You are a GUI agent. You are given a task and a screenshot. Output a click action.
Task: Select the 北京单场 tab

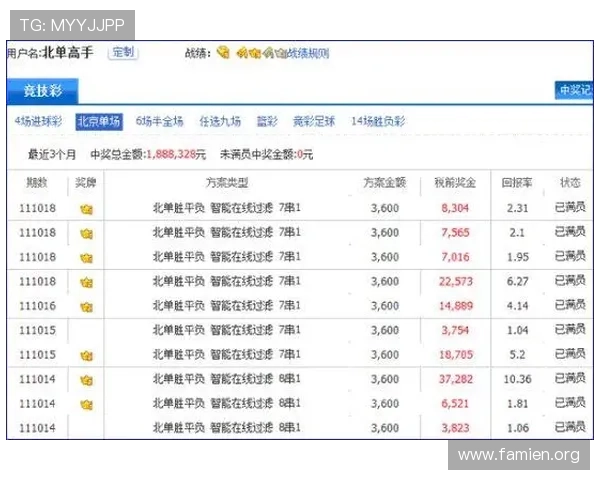[x=99, y=122]
